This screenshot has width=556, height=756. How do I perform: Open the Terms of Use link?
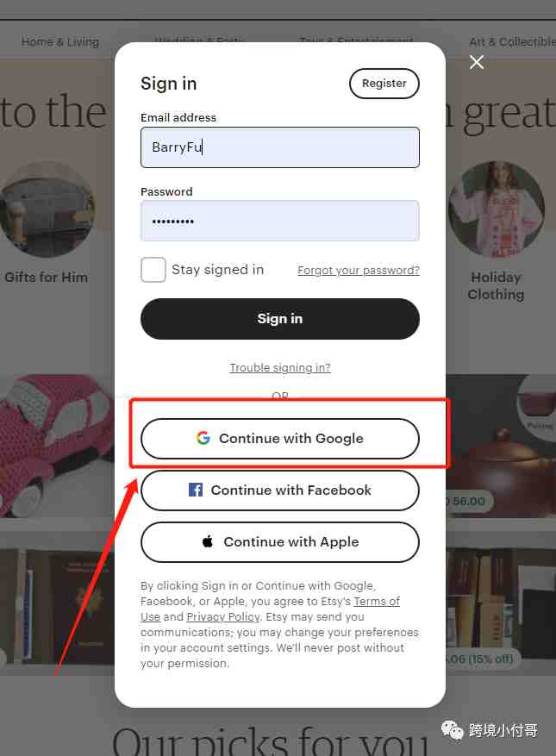(270, 609)
